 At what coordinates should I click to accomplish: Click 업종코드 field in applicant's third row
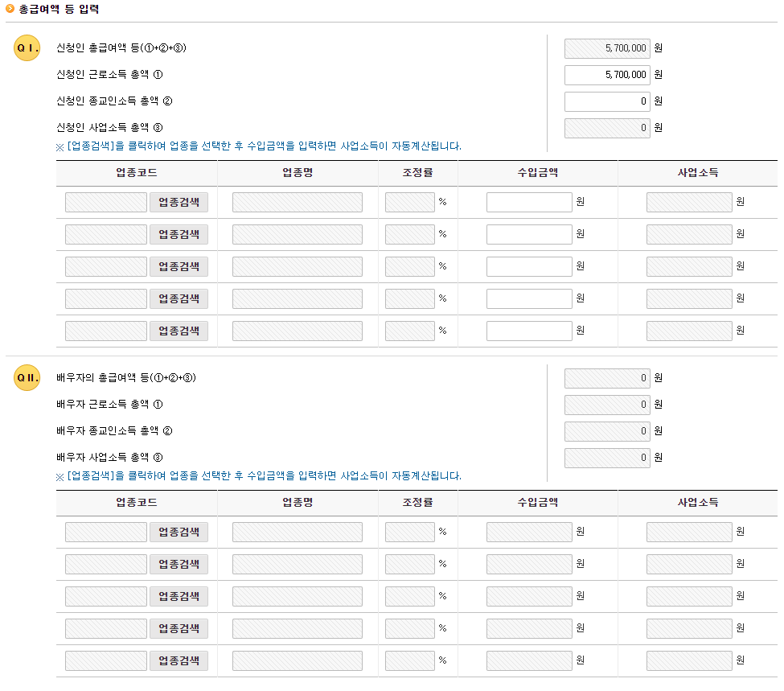coord(106,267)
